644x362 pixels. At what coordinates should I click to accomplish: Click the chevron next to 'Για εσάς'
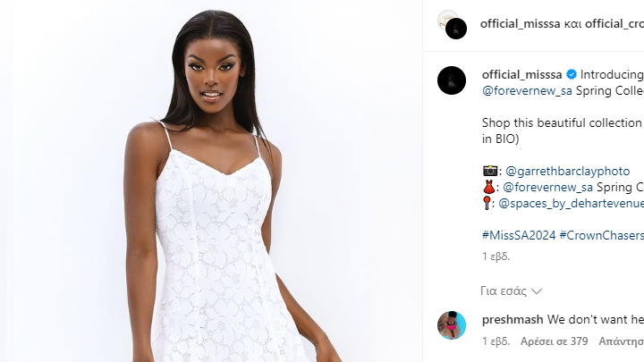[x=537, y=291]
